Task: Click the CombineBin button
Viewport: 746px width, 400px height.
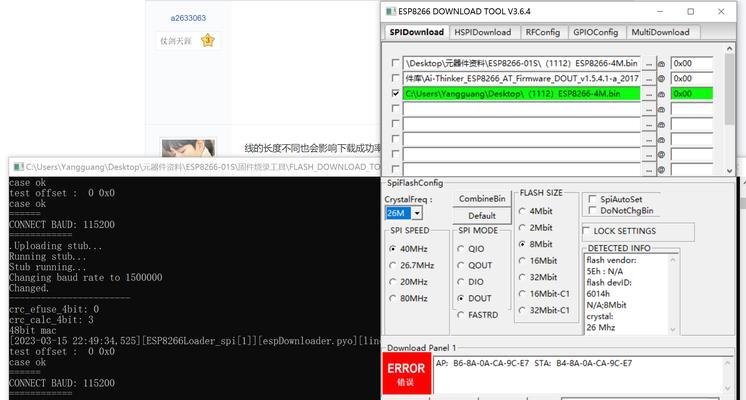Action: click(481, 199)
